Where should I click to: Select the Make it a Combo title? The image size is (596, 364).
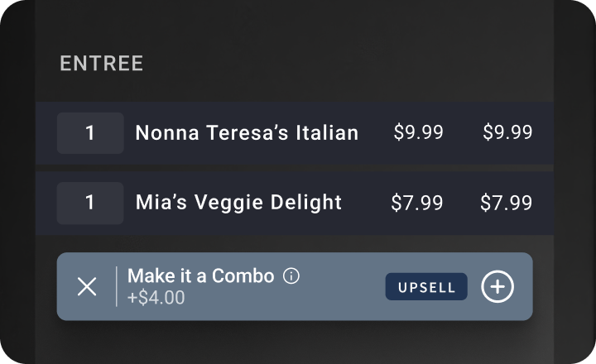tap(200, 275)
